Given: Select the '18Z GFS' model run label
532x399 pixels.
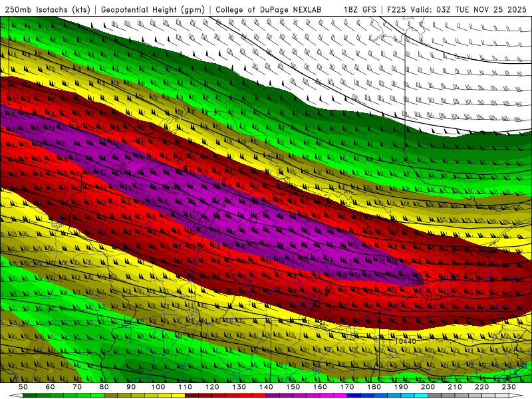Looking at the screenshot, I should [x=360, y=9].
